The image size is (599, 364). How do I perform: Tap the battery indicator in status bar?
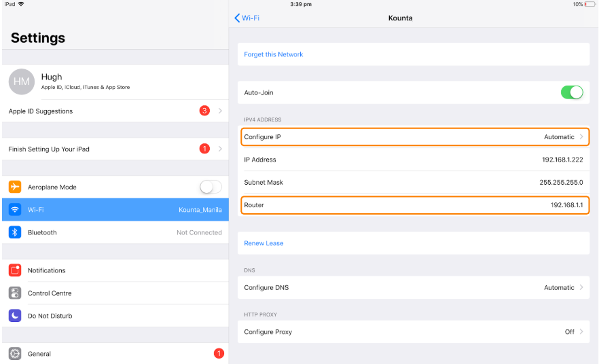[x=589, y=4]
